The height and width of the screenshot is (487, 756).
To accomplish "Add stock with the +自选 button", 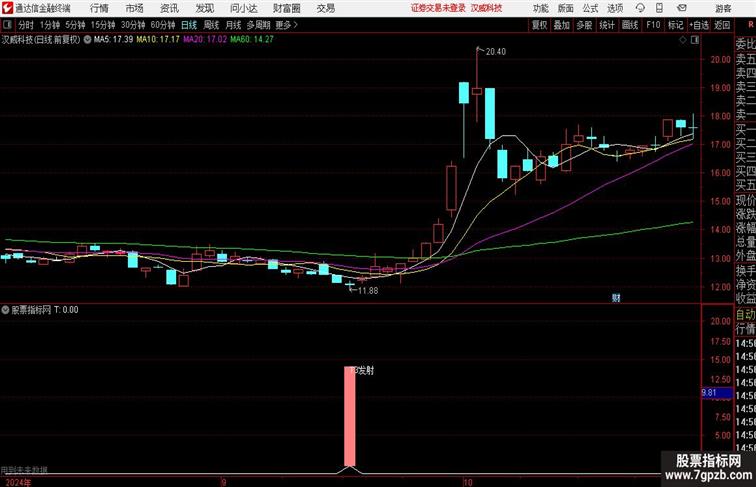I will coord(699,25).
